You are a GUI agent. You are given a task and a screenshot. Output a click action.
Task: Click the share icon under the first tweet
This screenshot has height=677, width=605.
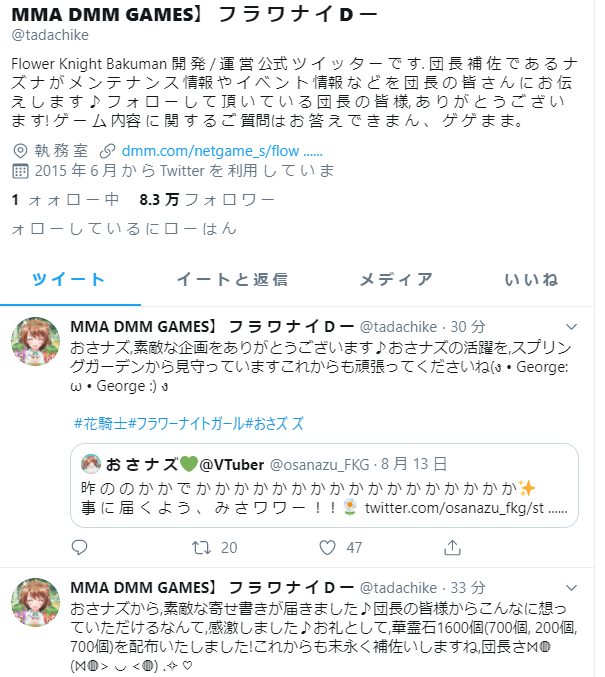point(452,547)
